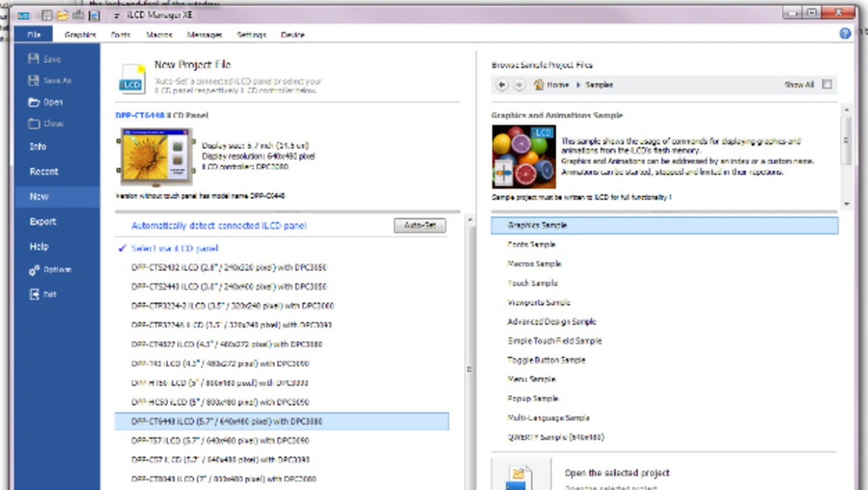This screenshot has height=490, width=868.
Task: Click the back arrow in sample browser
Action: click(x=502, y=85)
